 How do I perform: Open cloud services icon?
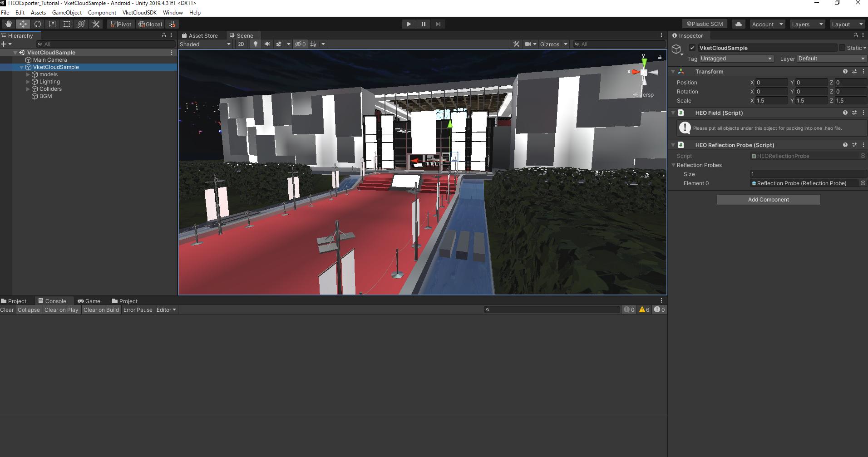coord(739,24)
